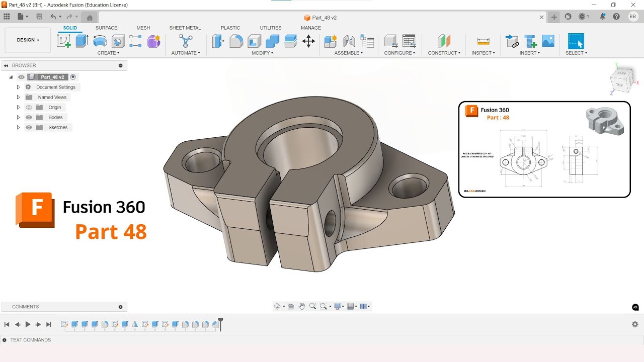Select the Create Sketch tool
Image resolution: width=644 pixels, height=362 pixels.
pos(64,41)
